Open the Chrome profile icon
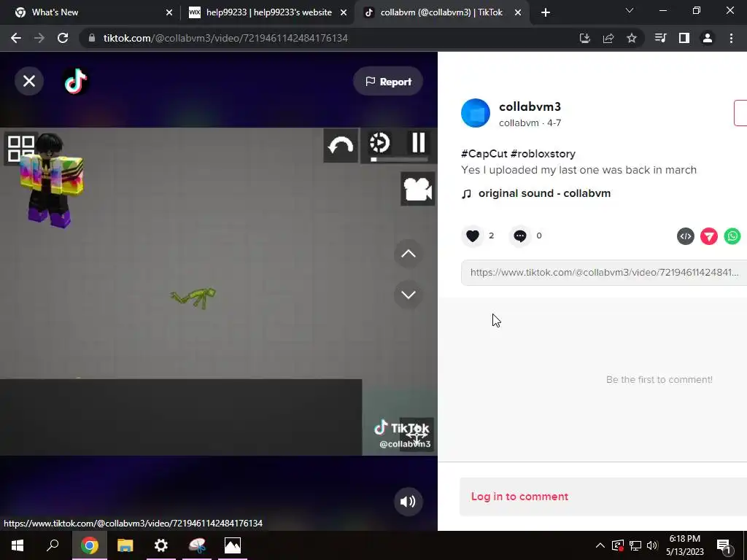This screenshot has height=560, width=747. pyautogui.click(x=708, y=38)
